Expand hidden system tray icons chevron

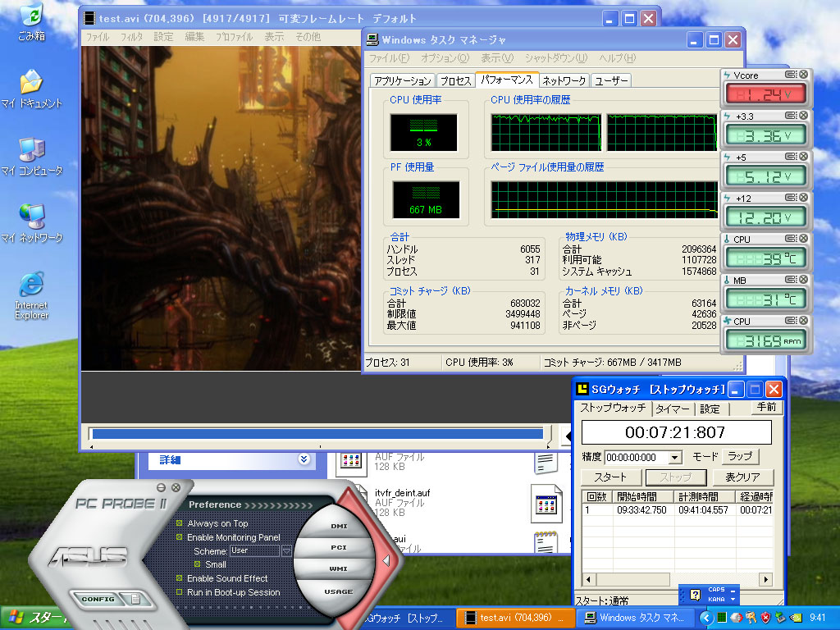click(x=706, y=619)
